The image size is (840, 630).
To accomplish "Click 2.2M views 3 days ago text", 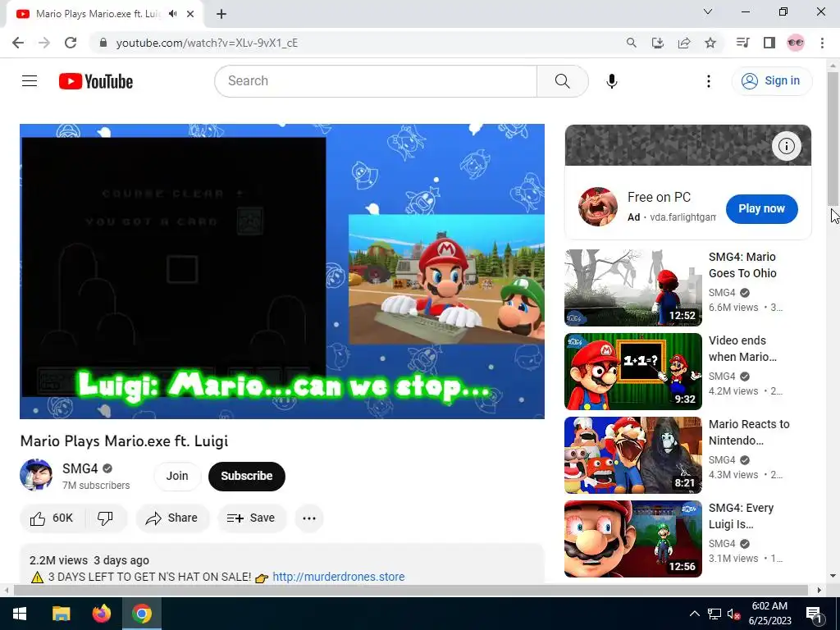I will 89,560.
